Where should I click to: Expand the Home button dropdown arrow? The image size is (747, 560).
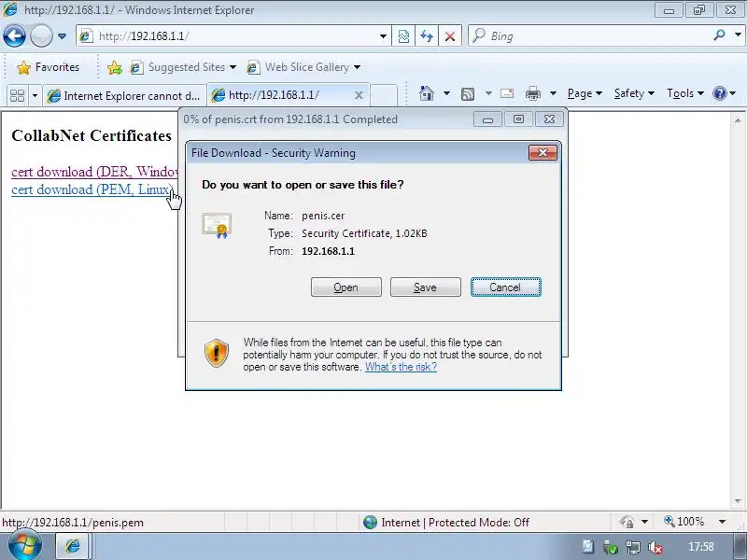446,93
